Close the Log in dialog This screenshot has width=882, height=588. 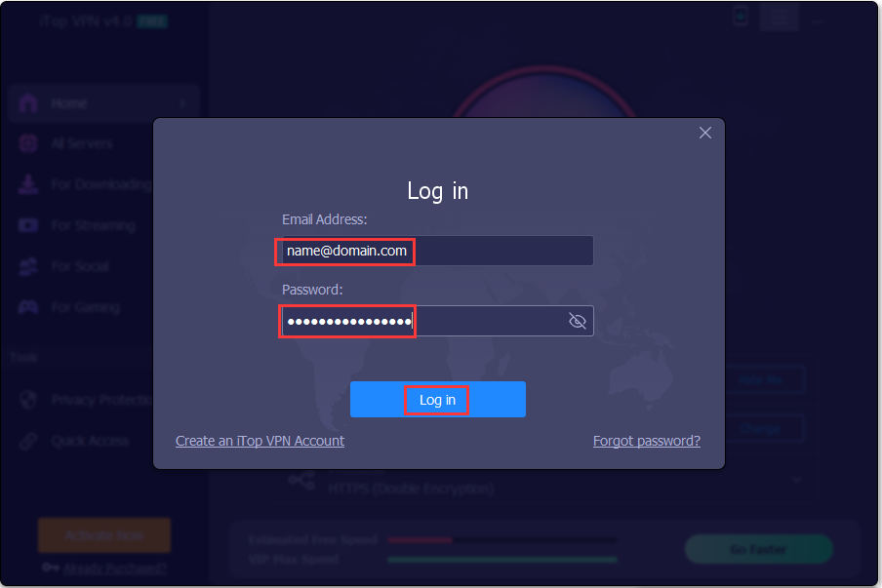pos(704,133)
